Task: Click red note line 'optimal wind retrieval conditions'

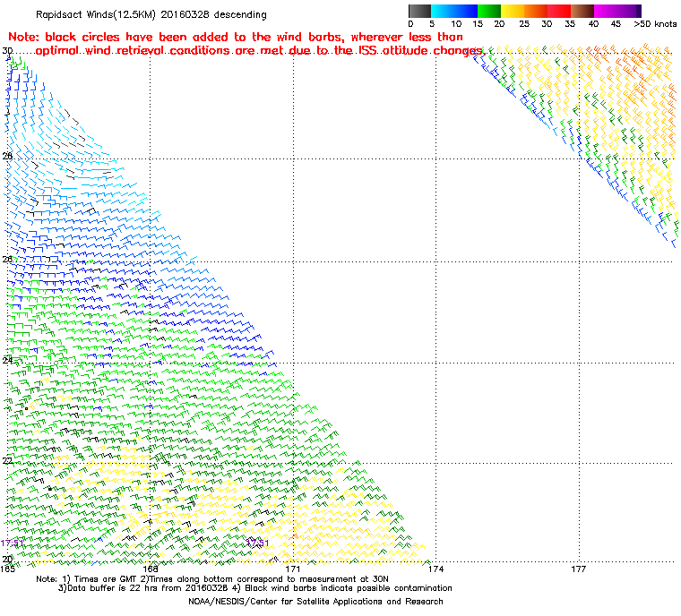Action: point(259,51)
